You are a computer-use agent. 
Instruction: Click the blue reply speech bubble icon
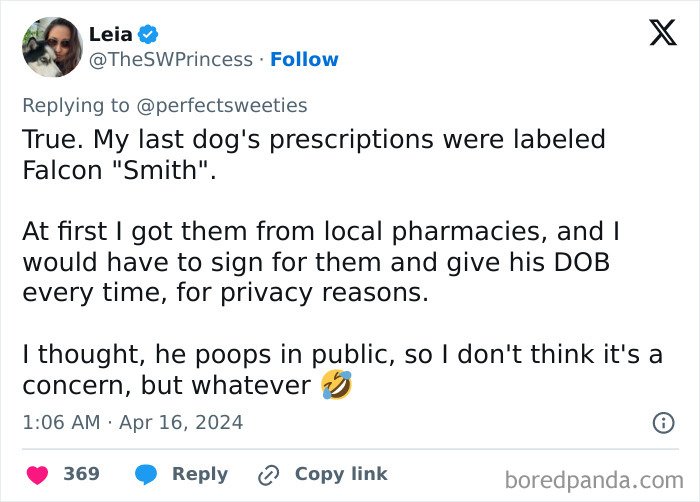(x=146, y=474)
